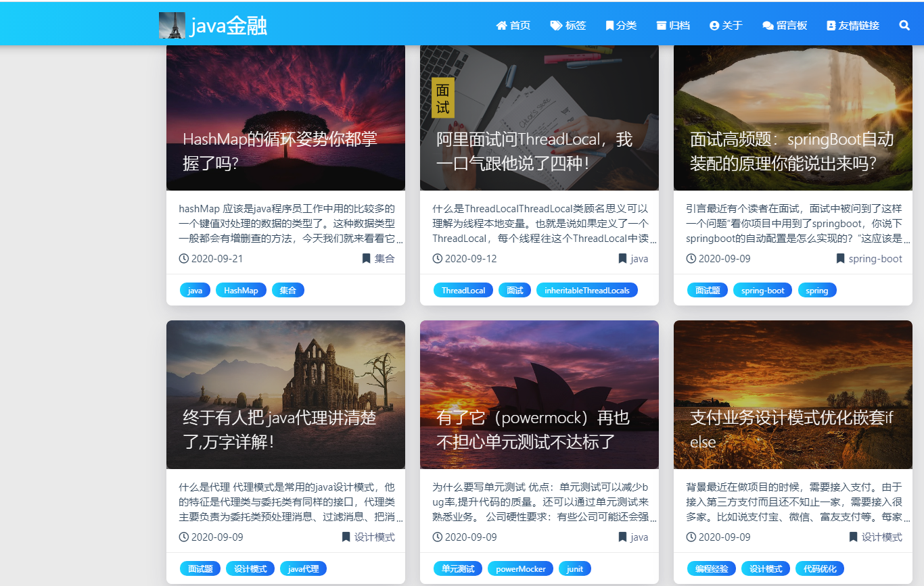The width and height of the screenshot is (924, 586).
Task: Click clock icon beside 2020-09-12
Action: point(438,258)
